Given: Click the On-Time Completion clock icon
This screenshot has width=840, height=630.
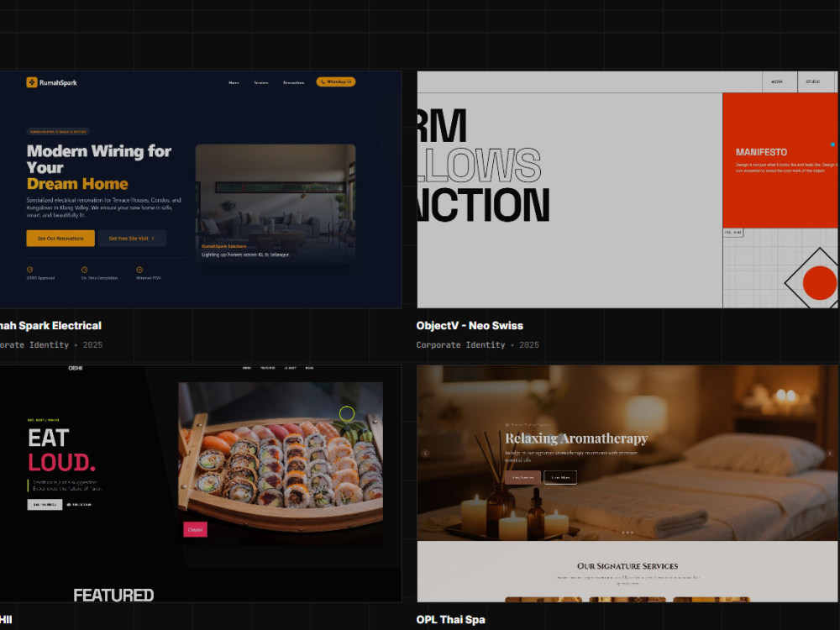Looking at the screenshot, I should (84, 270).
